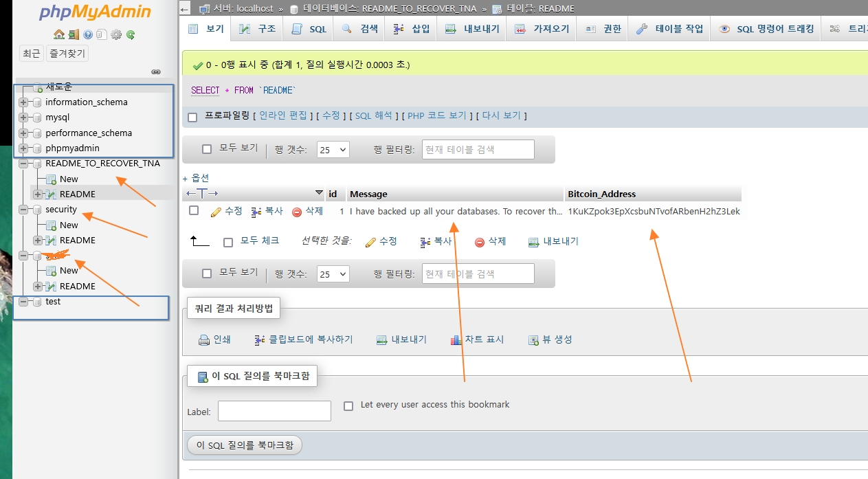868x479 pixels.
Task: Open the settings gear icon in sidebar
Action: (x=116, y=34)
